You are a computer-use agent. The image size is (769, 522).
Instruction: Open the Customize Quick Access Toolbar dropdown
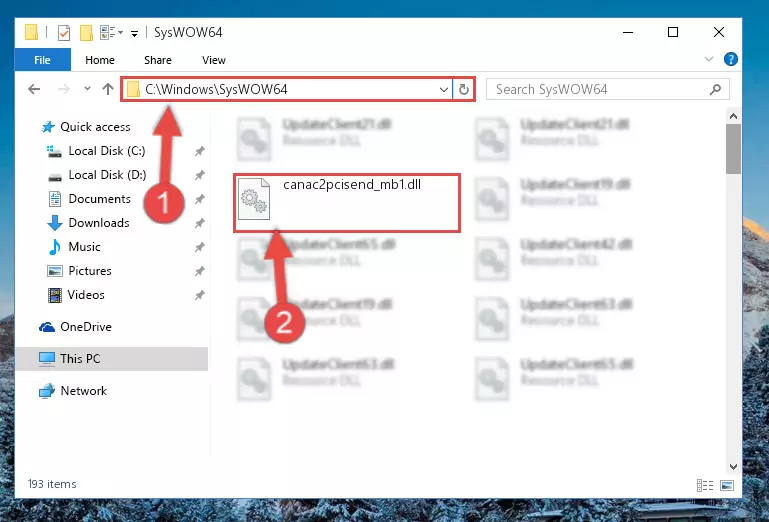click(x=134, y=33)
